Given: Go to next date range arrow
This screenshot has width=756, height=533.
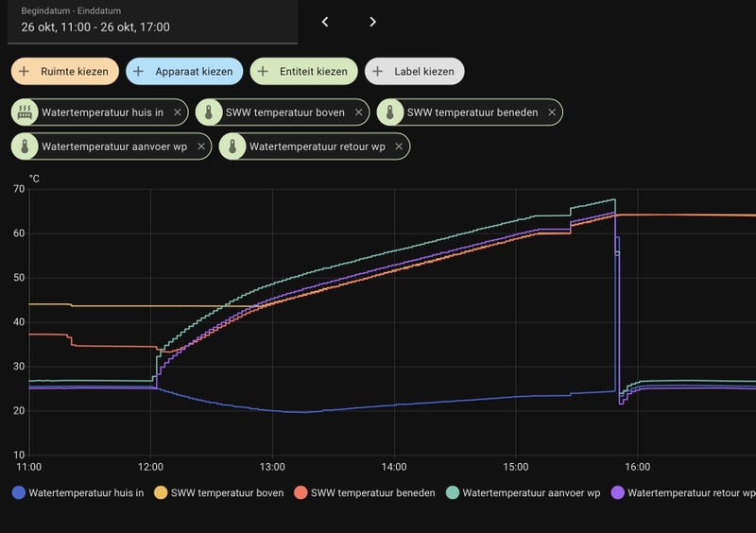Looking at the screenshot, I should (x=373, y=22).
